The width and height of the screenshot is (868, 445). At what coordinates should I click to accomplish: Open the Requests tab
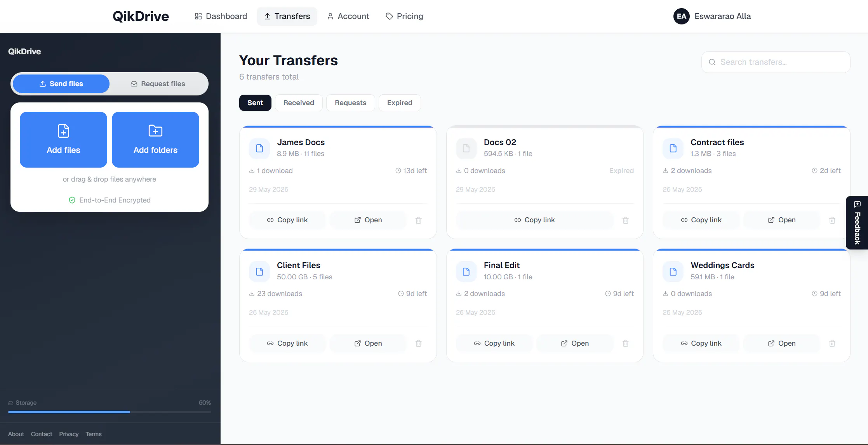coord(350,103)
